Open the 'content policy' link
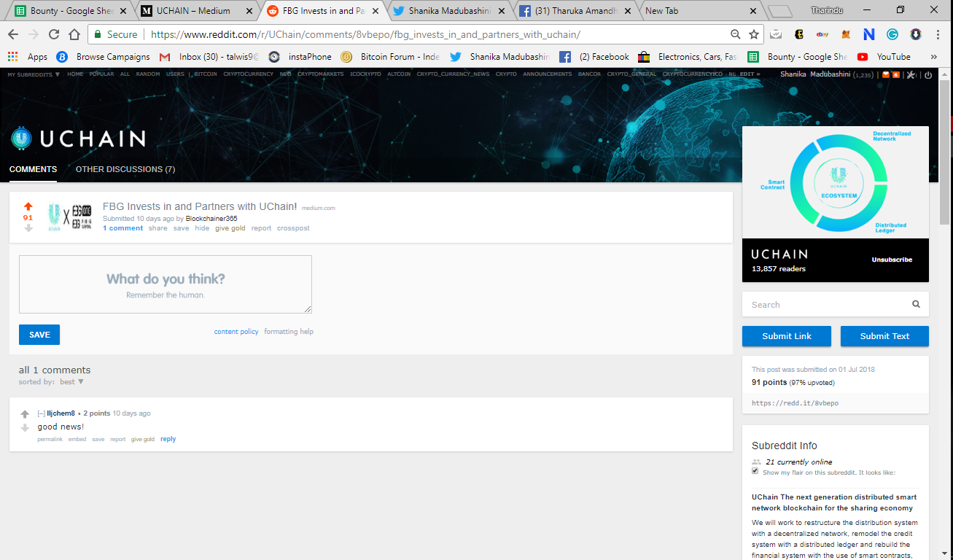Screen dimensions: 953x560 tap(236, 332)
